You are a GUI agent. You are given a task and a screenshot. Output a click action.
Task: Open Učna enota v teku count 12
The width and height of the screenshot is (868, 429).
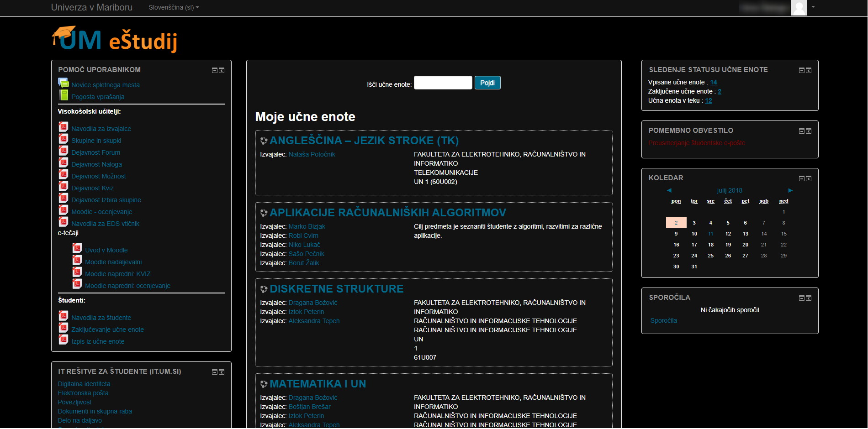tap(709, 100)
